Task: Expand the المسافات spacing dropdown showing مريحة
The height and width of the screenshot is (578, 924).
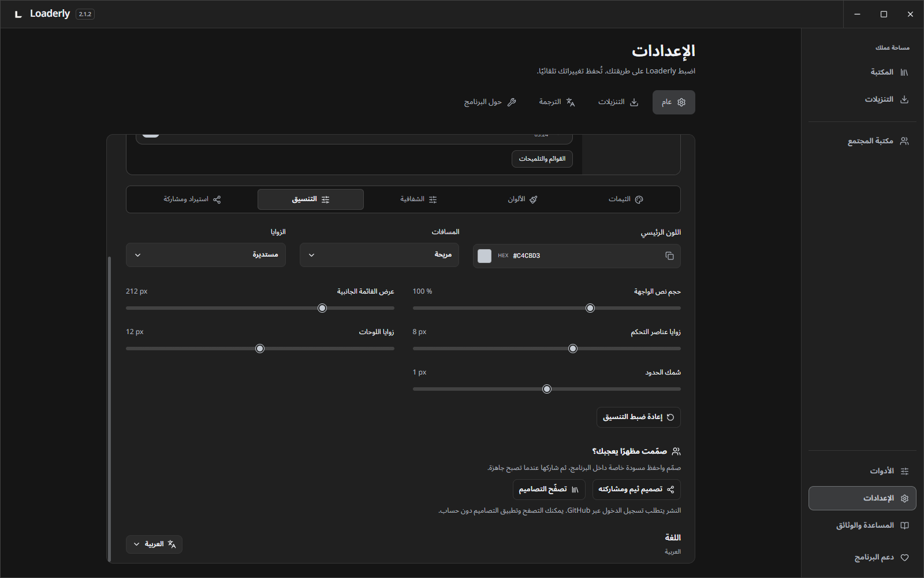Action: point(379,255)
